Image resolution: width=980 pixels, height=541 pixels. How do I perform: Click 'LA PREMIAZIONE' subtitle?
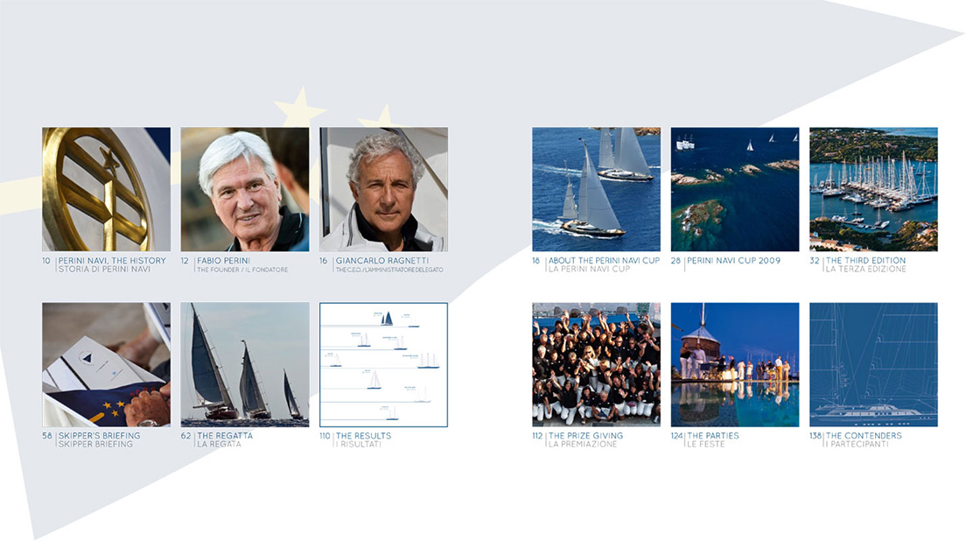[x=583, y=444]
